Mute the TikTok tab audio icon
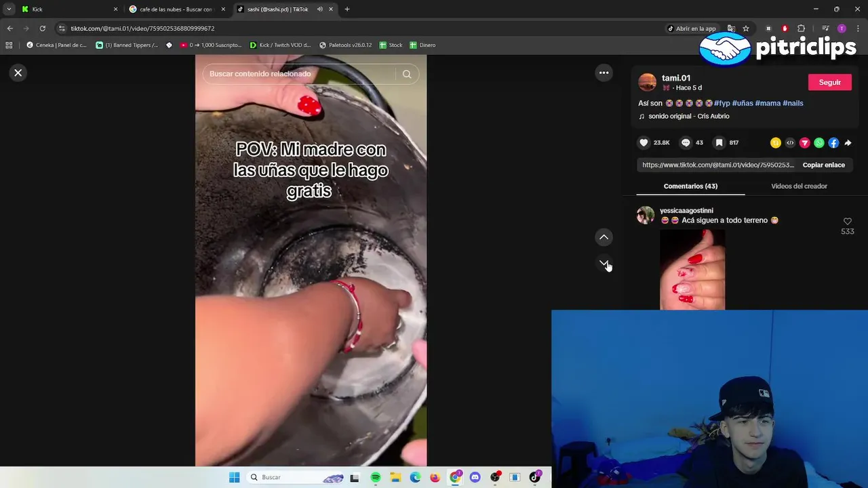 319,9
